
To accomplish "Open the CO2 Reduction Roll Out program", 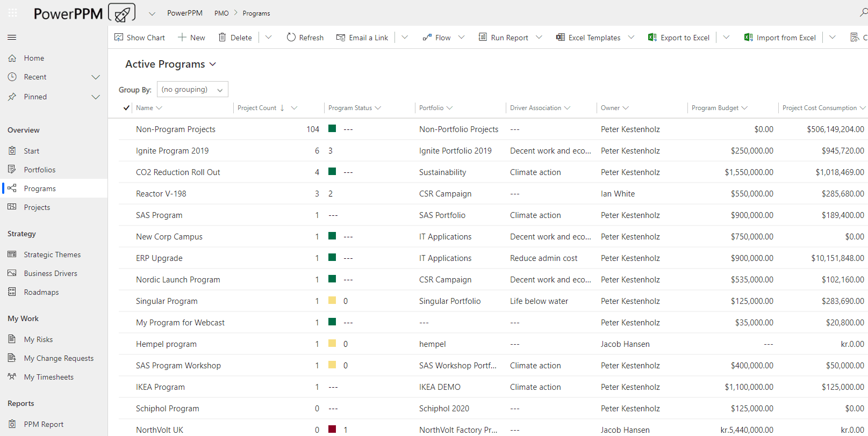I will 178,172.
